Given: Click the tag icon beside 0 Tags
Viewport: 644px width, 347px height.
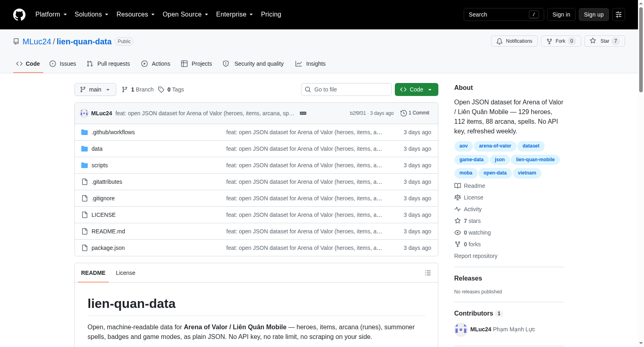Looking at the screenshot, I should click(161, 89).
